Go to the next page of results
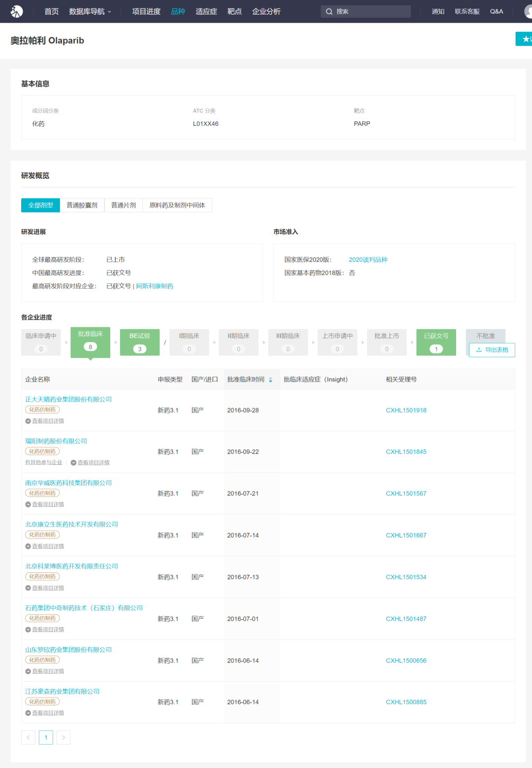The width and height of the screenshot is (532, 768). 64,737
